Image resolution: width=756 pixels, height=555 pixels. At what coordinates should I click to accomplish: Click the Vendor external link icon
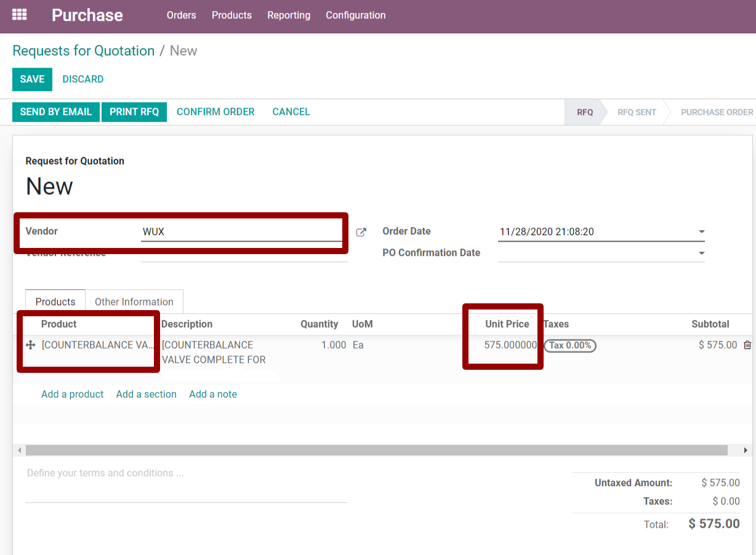361,232
